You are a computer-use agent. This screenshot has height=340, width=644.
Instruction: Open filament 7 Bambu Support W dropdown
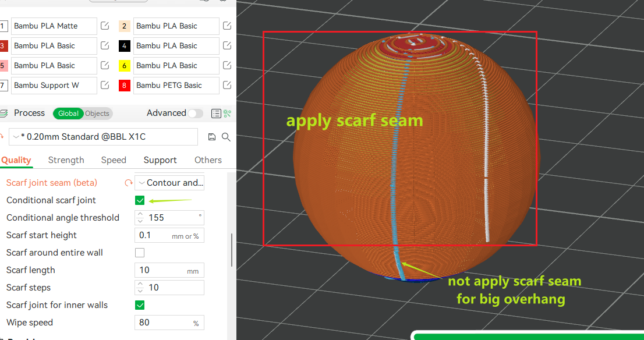point(54,85)
